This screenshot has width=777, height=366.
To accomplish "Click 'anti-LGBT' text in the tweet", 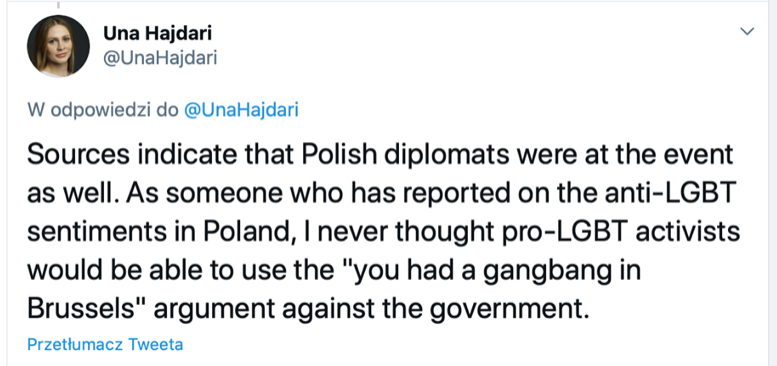I will click(x=630, y=194).
